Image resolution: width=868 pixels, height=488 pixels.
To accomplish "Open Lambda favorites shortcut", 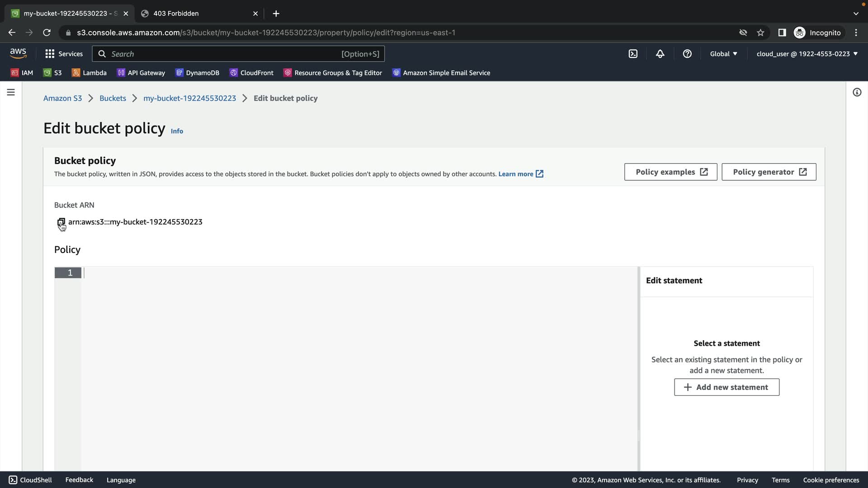I will [89, 73].
